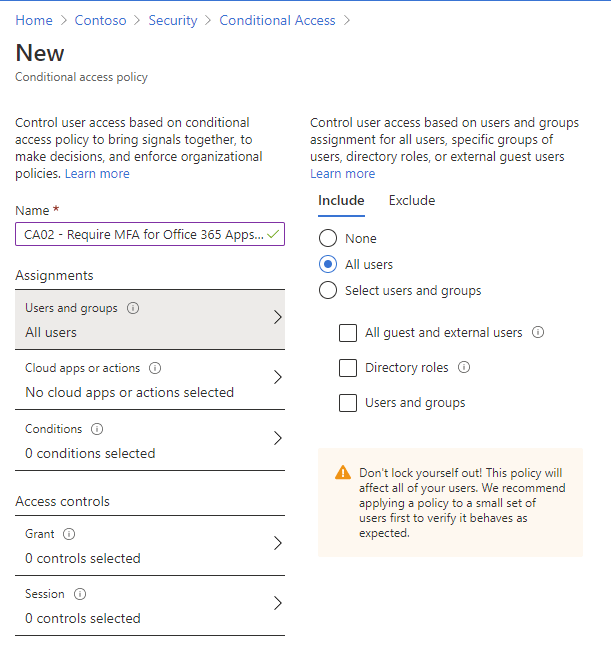Click the Session info icon
The width and height of the screenshot is (611, 647).
[x=79, y=594]
